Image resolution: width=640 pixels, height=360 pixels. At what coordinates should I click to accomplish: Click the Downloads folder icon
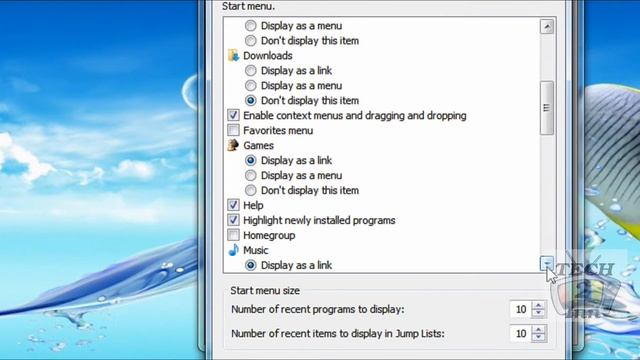[233, 56]
